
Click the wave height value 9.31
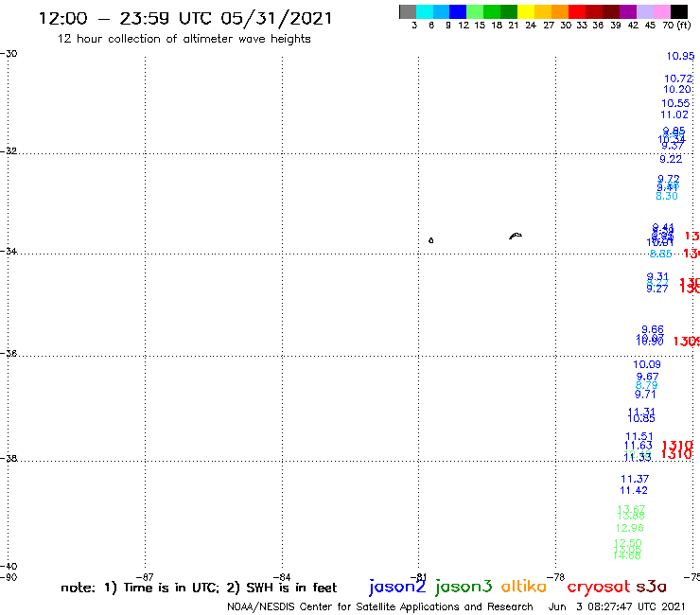pos(657,277)
